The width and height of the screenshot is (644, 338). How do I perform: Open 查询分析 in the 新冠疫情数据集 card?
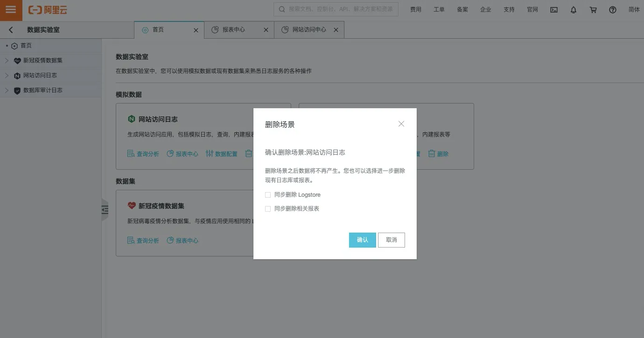pos(143,241)
